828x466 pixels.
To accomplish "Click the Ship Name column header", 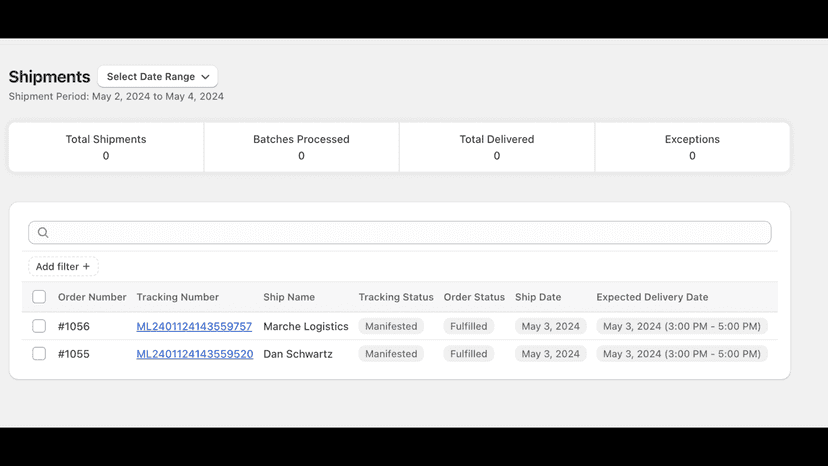I will tap(289, 297).
